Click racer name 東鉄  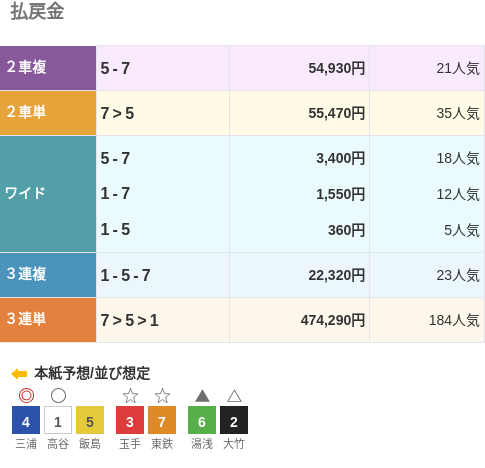tap(162, 444)
